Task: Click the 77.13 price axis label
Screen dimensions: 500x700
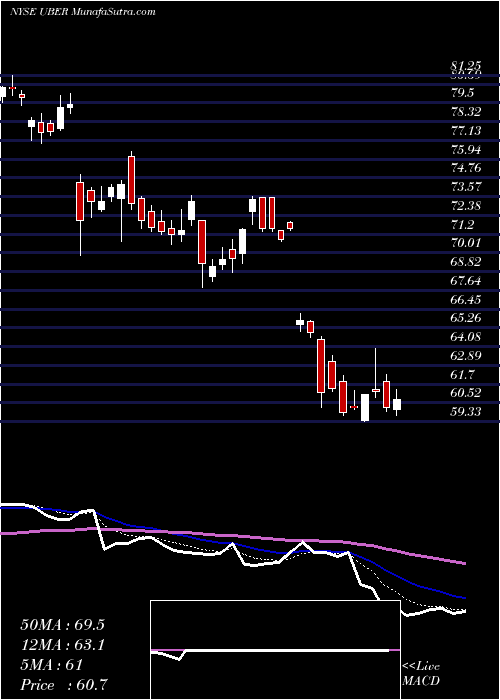Action: pos(466,131)
